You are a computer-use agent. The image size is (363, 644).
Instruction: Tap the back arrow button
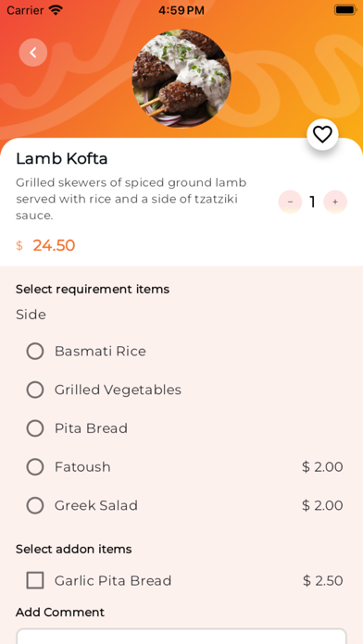point(33,52)
